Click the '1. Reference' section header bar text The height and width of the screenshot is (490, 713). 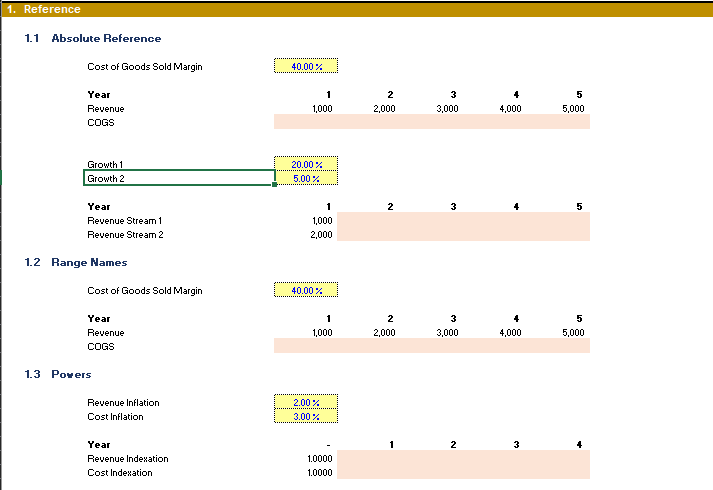(44, 9)
